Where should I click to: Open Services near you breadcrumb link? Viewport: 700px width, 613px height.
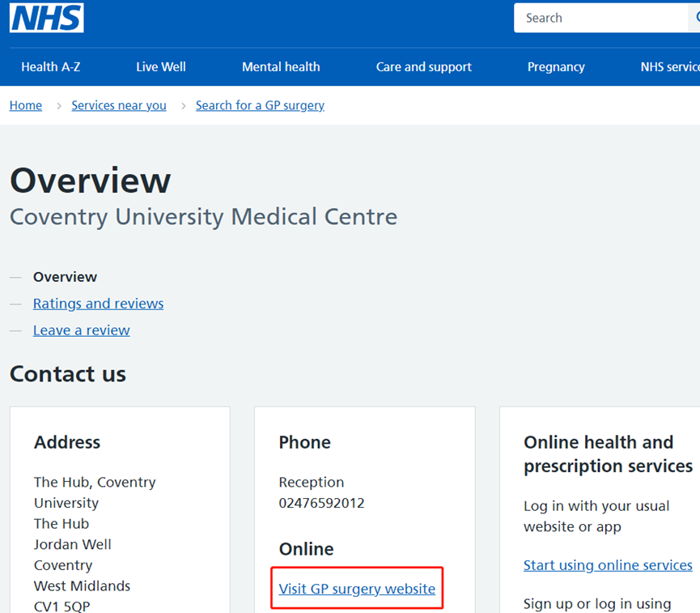pyautogui.click(x=118, y=105)
